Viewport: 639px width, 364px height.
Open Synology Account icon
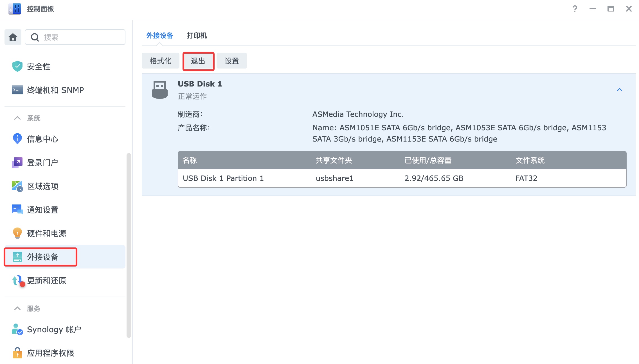(17, 329)
